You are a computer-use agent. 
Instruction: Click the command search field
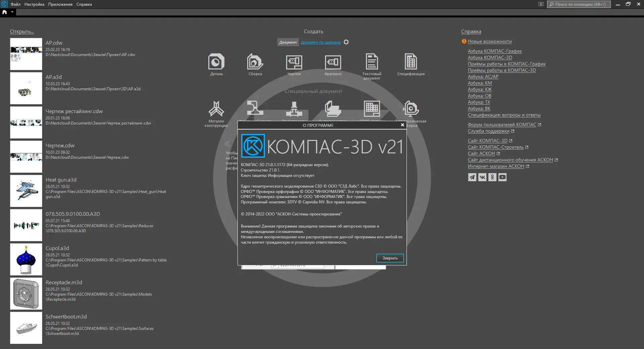579,4
